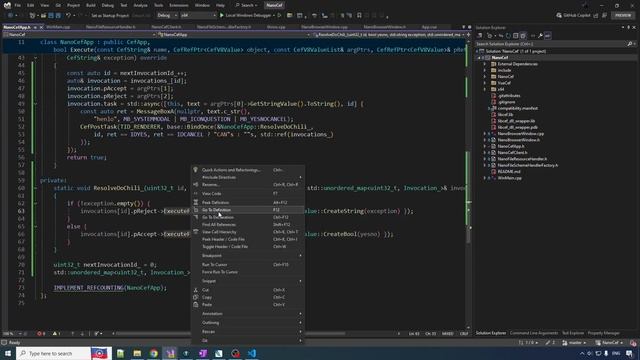
Task: Select README.md in Solution Explorer
Action: coord(509,172)
